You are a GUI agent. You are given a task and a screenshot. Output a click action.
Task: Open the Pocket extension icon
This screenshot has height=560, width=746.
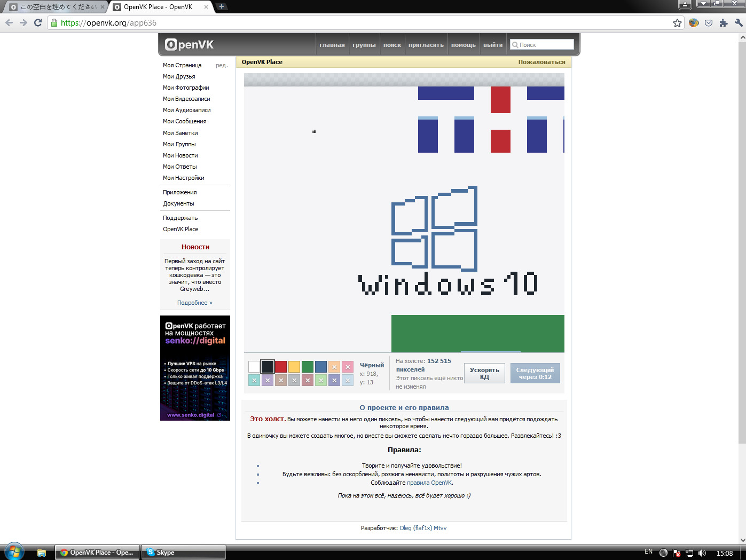click(709, 23)
